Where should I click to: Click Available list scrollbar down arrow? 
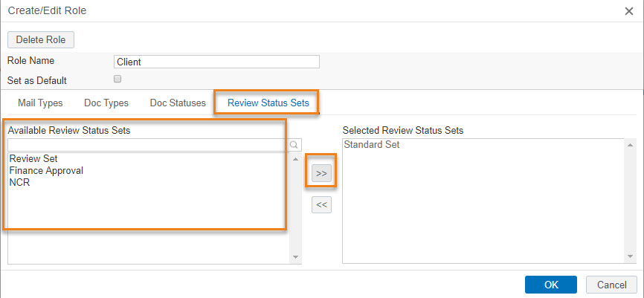pyautogui.click(x=295, y=256)
